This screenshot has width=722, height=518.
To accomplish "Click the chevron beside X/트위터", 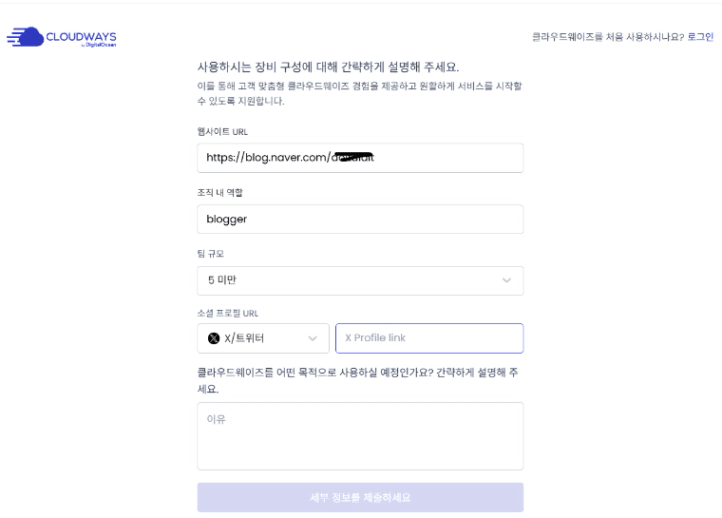I will pyautogui.click(x=313, y=338).
